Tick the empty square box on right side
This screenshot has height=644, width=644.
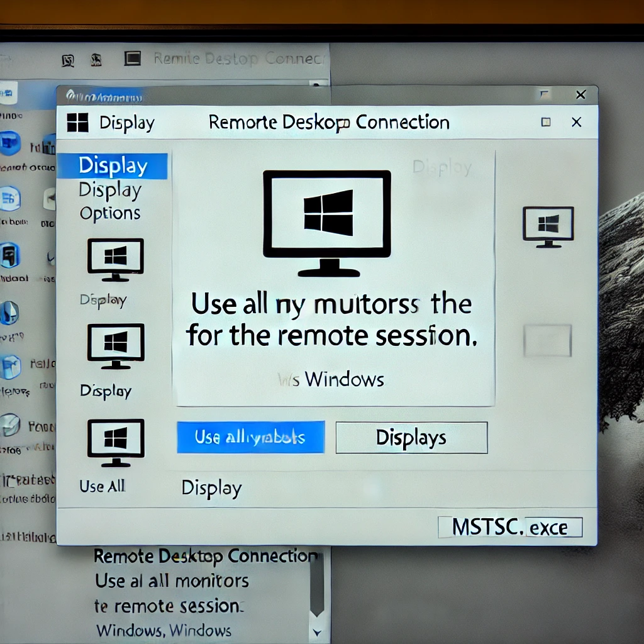pos(548,340)
